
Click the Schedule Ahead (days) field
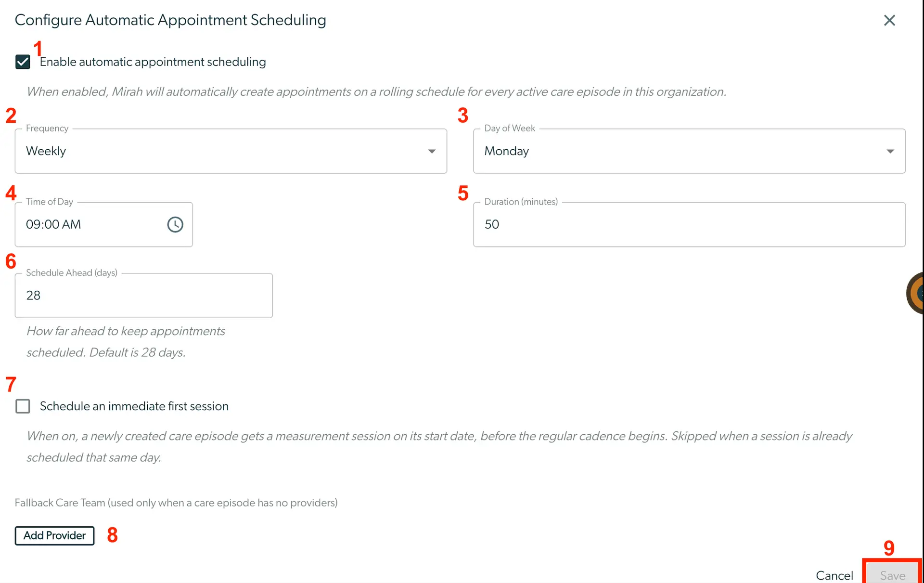click(x=144, y=296)
